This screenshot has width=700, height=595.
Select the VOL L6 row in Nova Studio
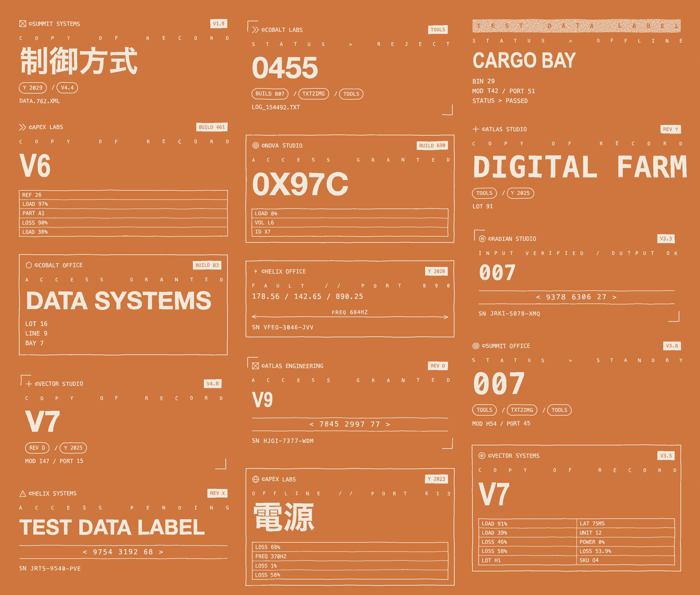[350, 223]
